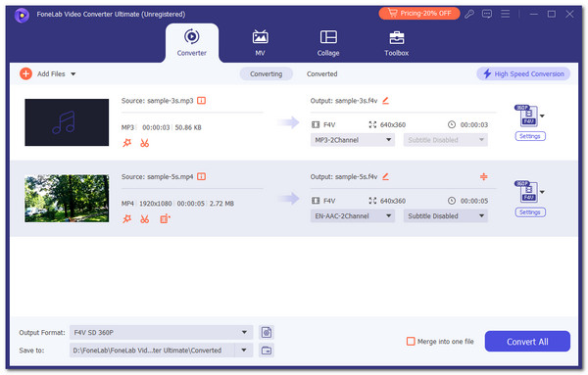Screen dimensions: 588x375
Task: Click F4V format icon for sample-5s
Action: (x=527, y=192)
